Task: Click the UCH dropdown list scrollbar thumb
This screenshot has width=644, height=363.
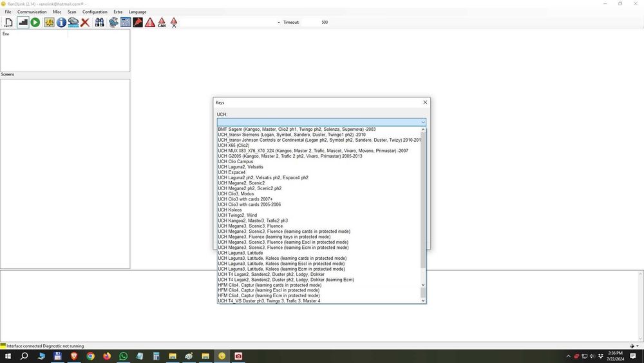Action: [423, 201]
